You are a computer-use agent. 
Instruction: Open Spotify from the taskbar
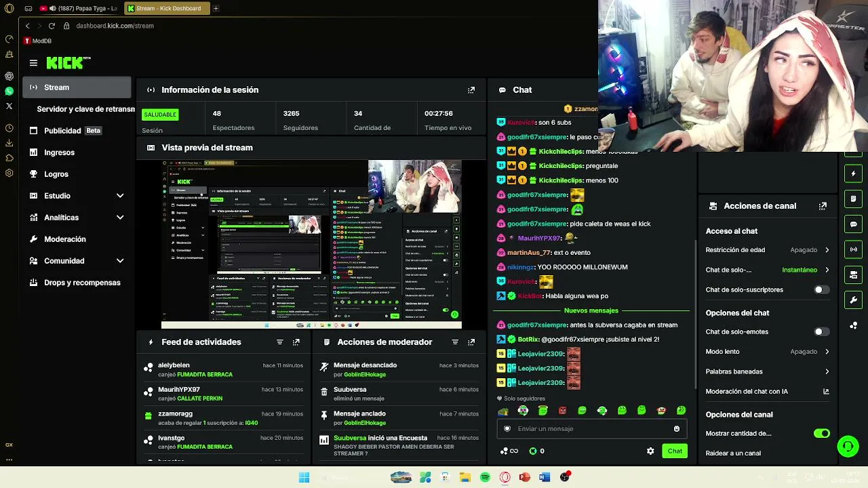pos(485,477)
